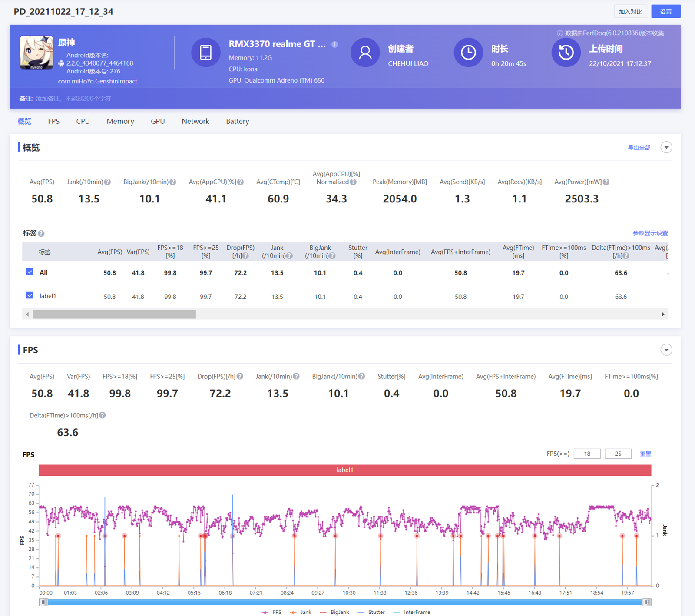Click the help icon next to 标签

click(x=41, y=234)
